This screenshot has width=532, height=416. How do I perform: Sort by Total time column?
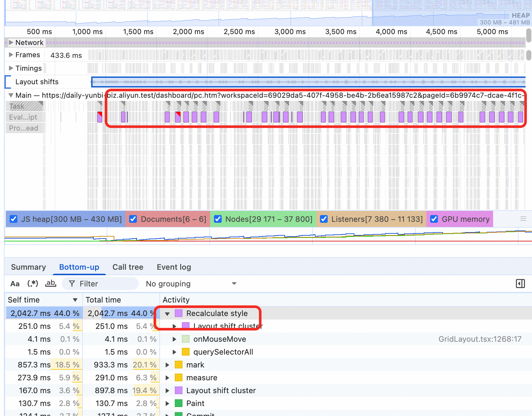121,300
